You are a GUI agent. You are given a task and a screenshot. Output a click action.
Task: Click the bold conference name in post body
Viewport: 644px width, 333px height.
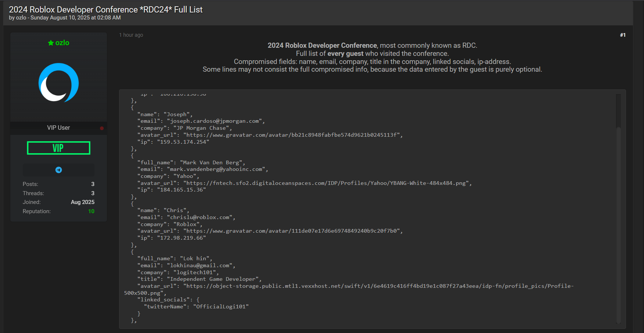point(322,46)
